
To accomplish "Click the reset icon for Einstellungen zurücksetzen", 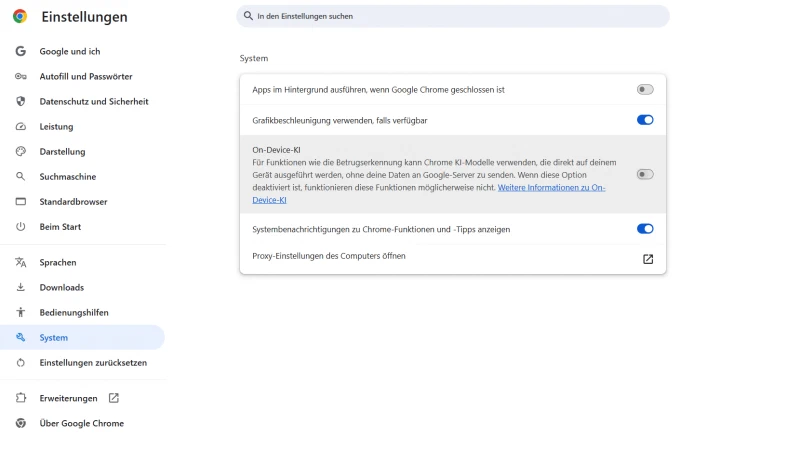I will point(20,362).
